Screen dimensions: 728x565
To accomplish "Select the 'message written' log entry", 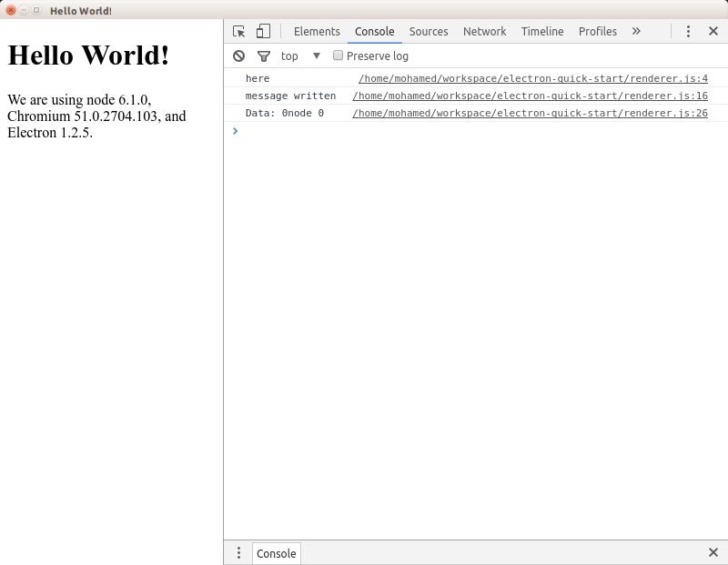I will (290, 96).
